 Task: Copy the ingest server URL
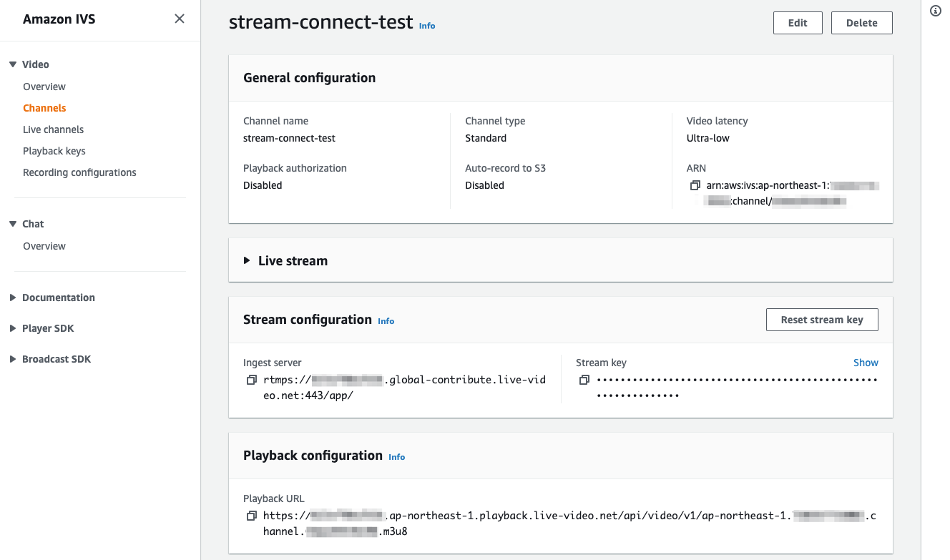pos(251,379)
